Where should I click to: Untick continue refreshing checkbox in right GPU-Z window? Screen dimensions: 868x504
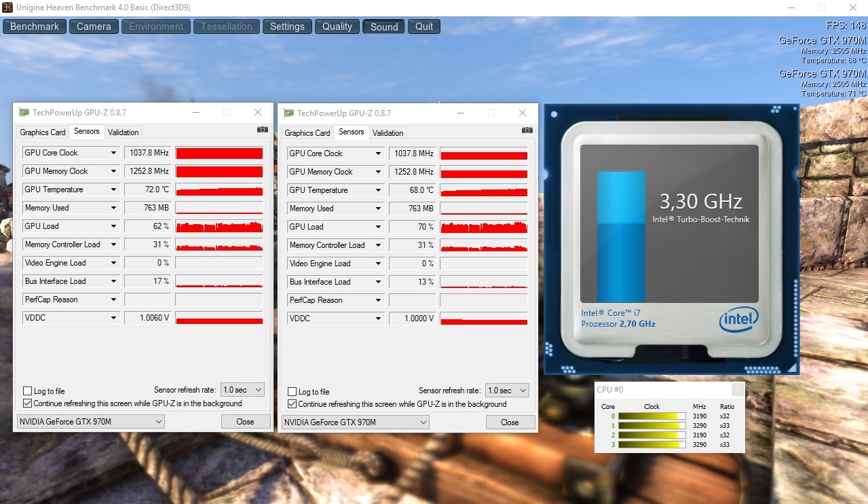tap(293, 404)
